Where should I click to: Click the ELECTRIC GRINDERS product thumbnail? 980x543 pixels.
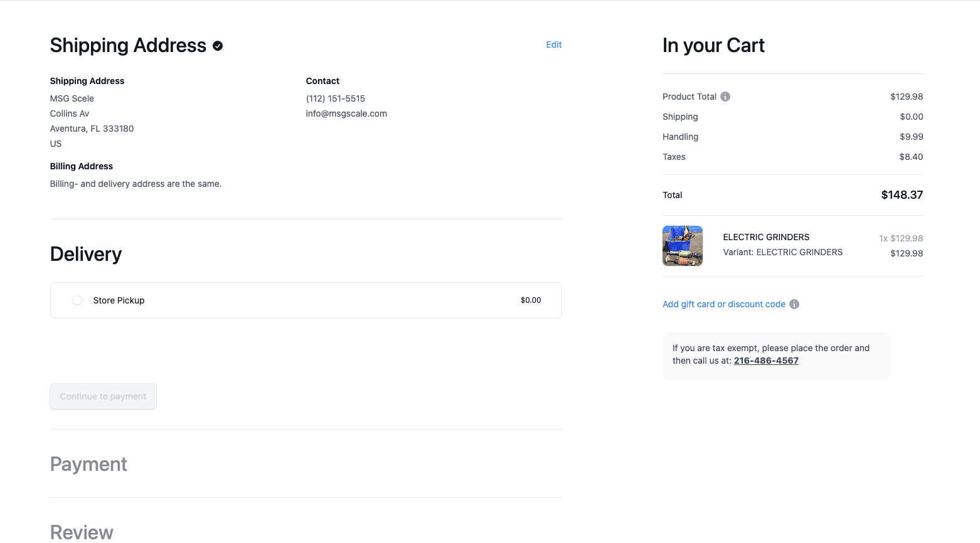coord(682,245)
